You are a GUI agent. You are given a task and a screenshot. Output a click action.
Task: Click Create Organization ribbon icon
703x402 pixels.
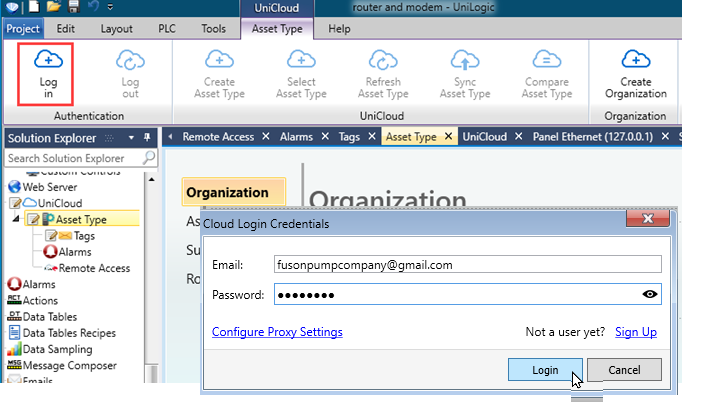tap(636, 59)
